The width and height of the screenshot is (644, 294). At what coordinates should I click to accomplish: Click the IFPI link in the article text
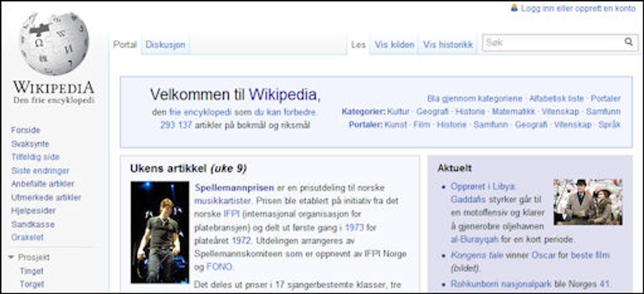(232, 214)
